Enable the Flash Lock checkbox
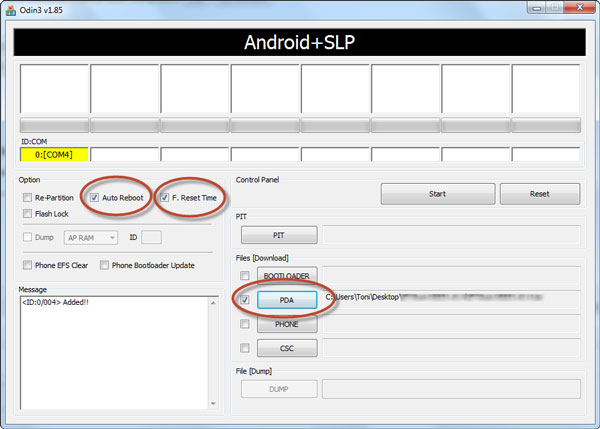 pos(27,213)
